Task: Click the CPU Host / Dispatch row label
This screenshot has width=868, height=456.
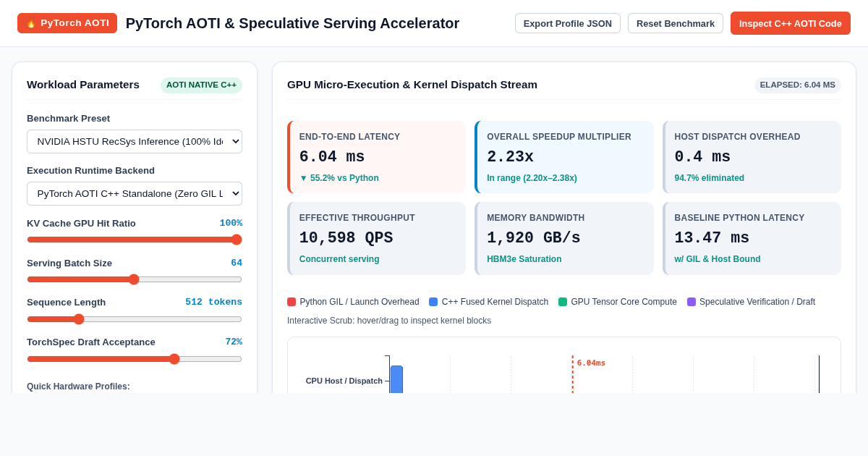Action: point(344,381)
